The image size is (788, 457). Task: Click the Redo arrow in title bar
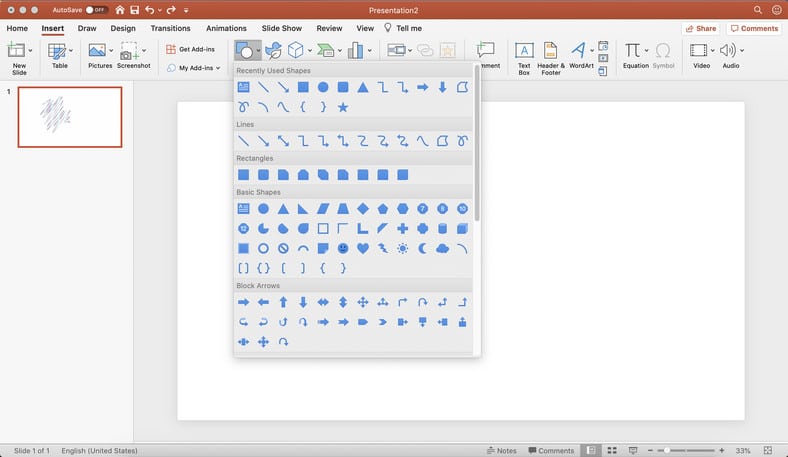(171, 10)
